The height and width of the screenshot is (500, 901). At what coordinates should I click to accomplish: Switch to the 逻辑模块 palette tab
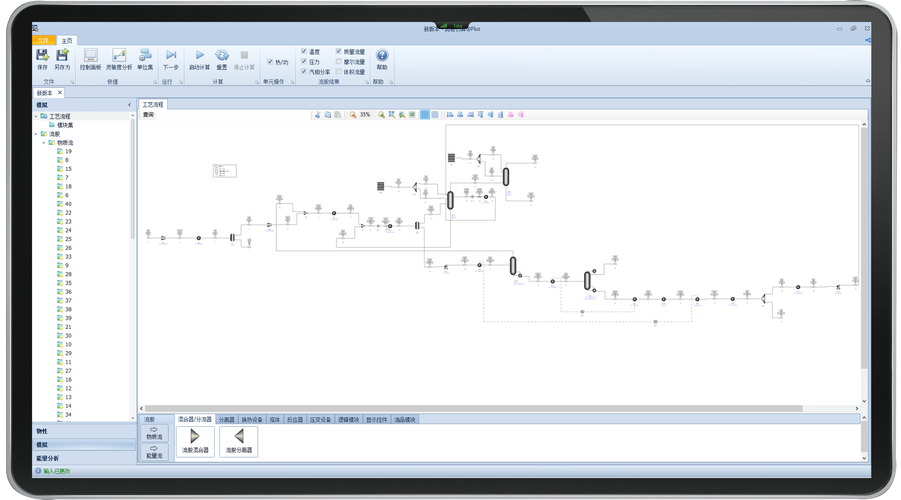[x=348, y=420]
